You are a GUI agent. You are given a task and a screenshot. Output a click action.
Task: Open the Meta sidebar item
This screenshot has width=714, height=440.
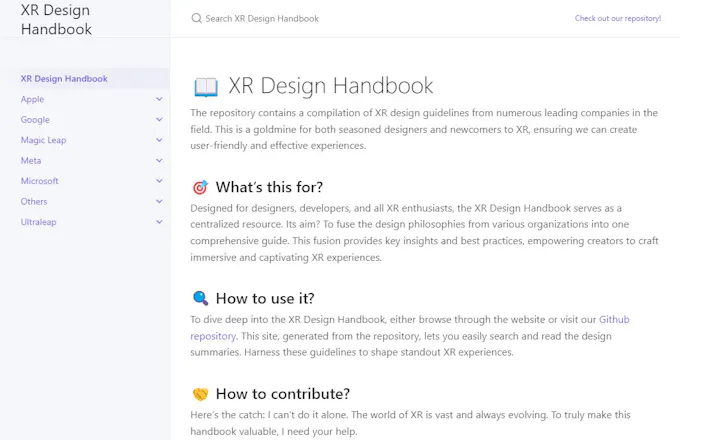[31, 161]
